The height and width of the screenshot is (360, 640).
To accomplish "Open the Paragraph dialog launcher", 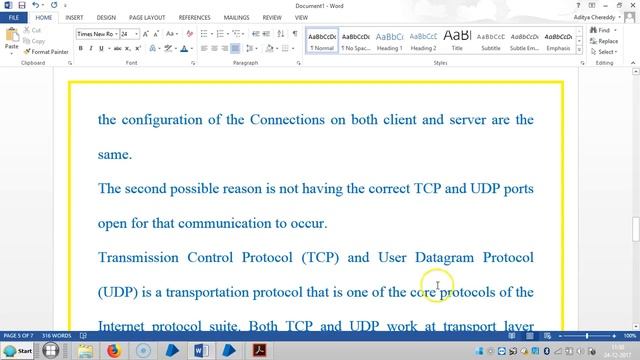I will click(298, 63).
